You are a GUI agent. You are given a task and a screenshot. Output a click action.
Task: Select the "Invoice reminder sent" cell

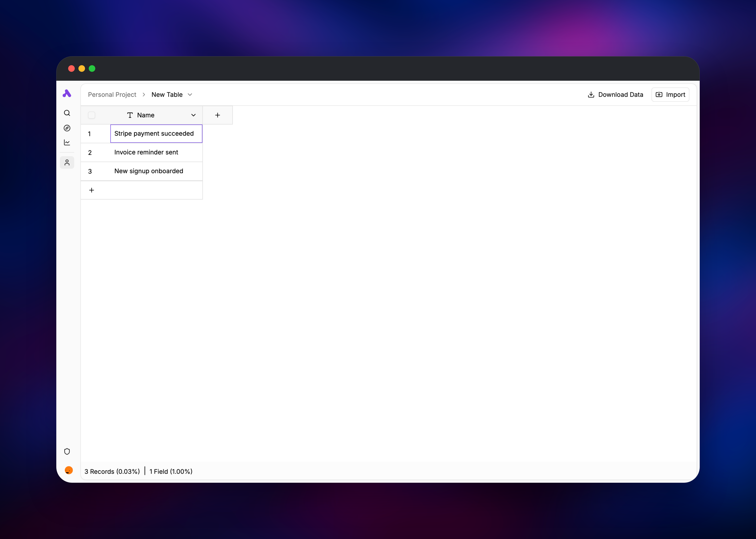[156, 152]
